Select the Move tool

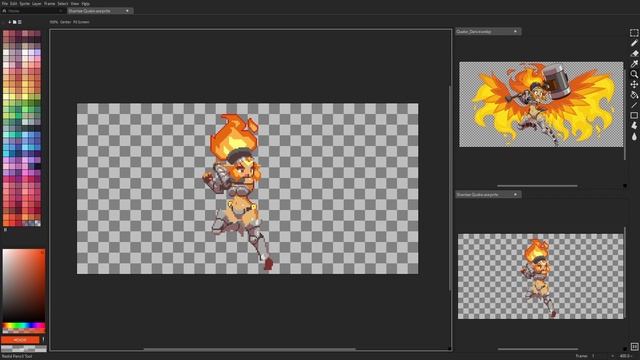click(634, 84)
